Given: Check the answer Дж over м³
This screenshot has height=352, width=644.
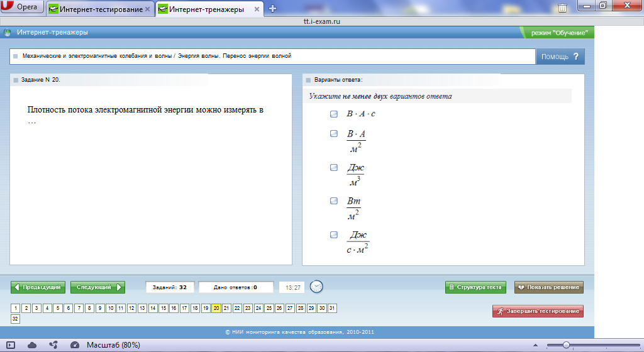Looking at the screenshot, I should [x=334, y=167].
